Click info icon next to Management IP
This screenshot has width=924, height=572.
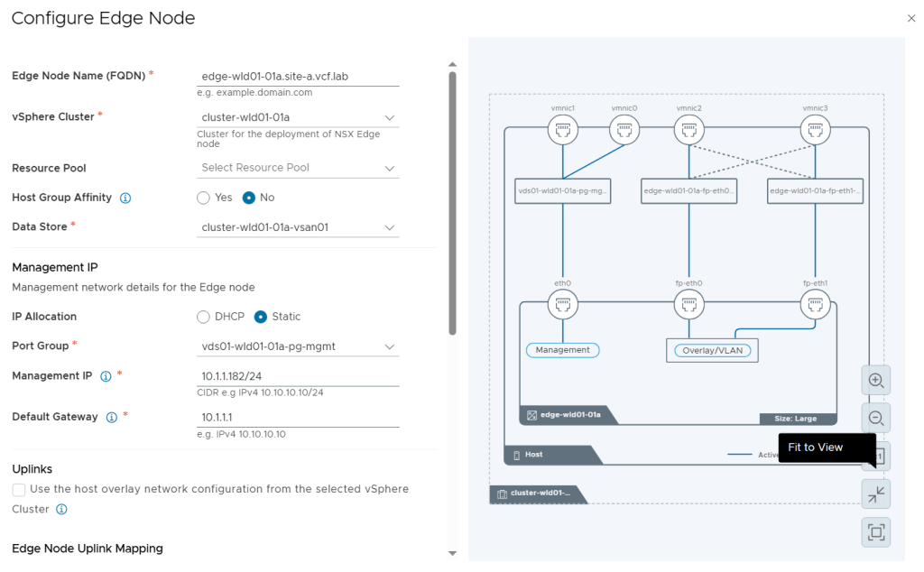coord(106,376)
